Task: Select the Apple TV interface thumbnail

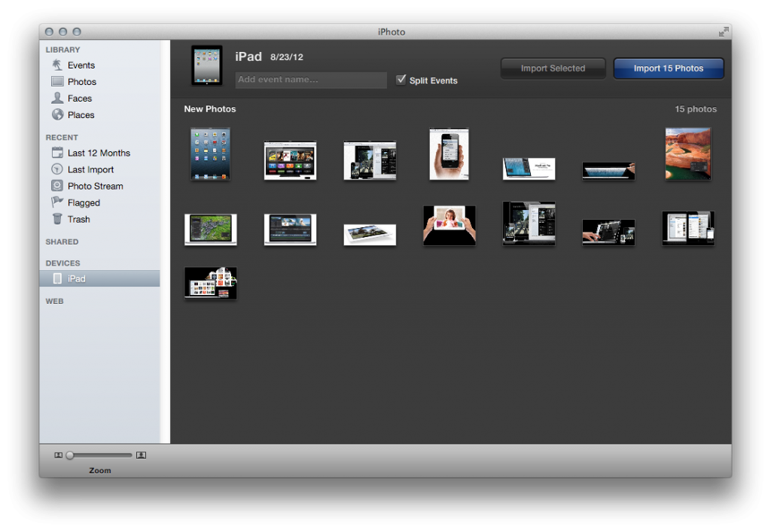Action: pos(290,160)
